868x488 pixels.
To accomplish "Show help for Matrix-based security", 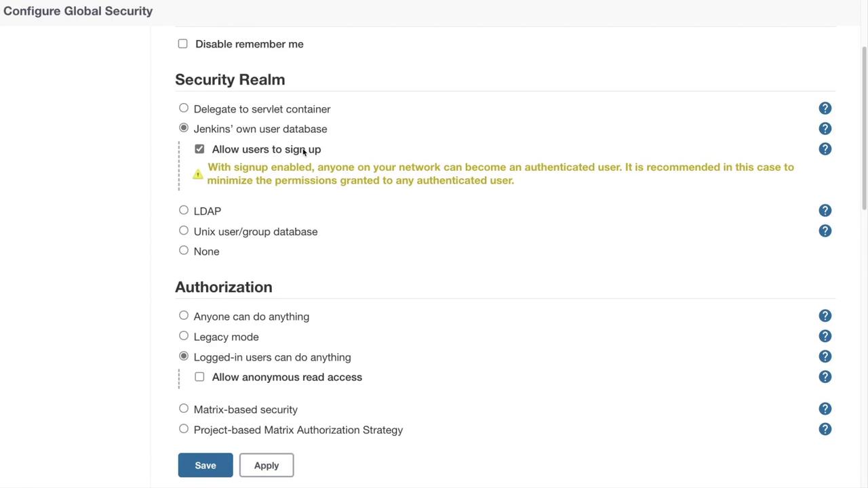I will tap(825, 409).
